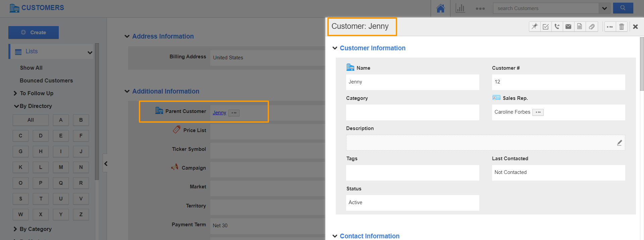Add a note with the document icon

click(x=580, y=26)
